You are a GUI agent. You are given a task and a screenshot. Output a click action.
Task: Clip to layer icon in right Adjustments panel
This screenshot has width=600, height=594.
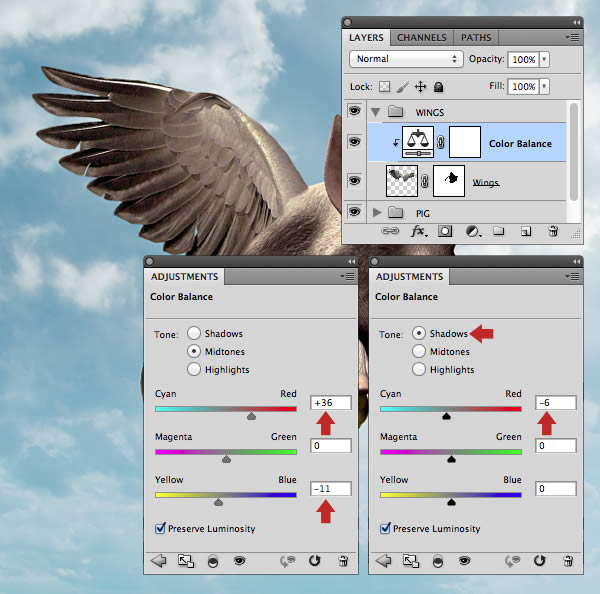click(438, 561)
